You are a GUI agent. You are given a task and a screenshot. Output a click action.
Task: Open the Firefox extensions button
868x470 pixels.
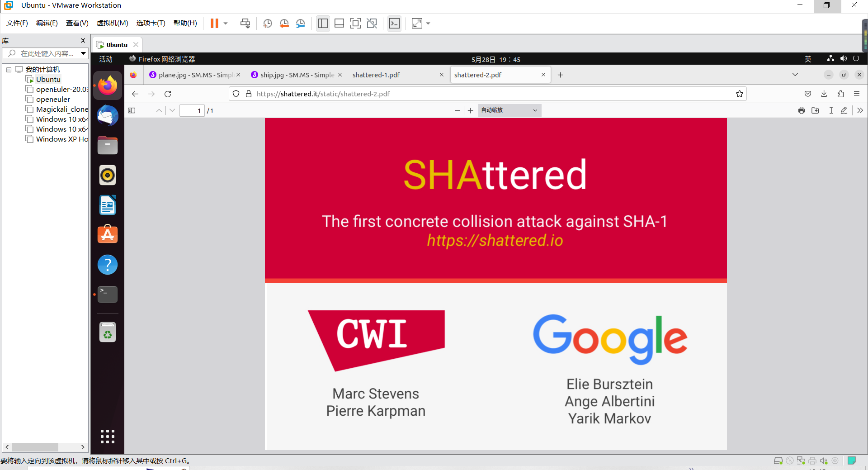pyautogui.click(x=840, y=94)
